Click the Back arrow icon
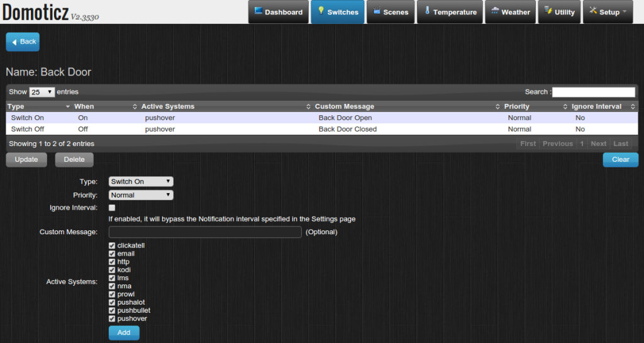The height and width of the screenshot is (343, 644). pyautogui.click(x=14, y=42)
